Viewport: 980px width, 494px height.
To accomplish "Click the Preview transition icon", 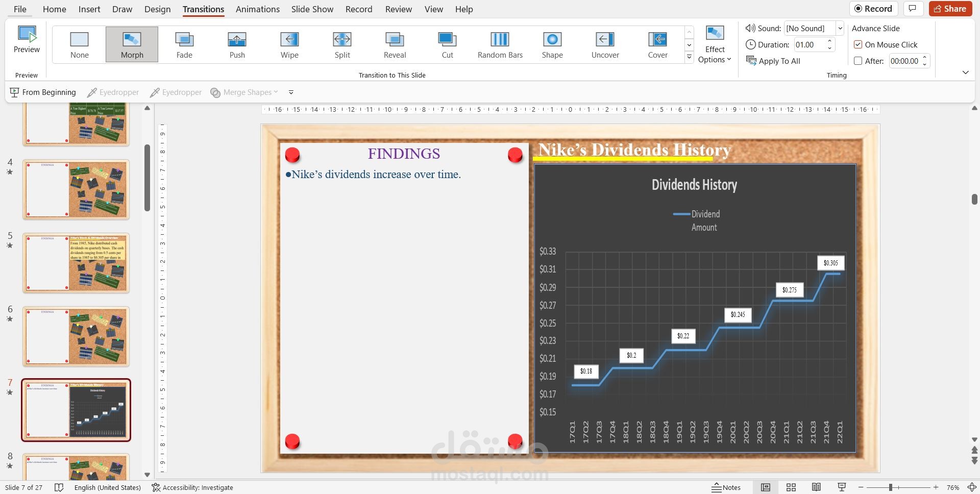I will pos(27,40).
